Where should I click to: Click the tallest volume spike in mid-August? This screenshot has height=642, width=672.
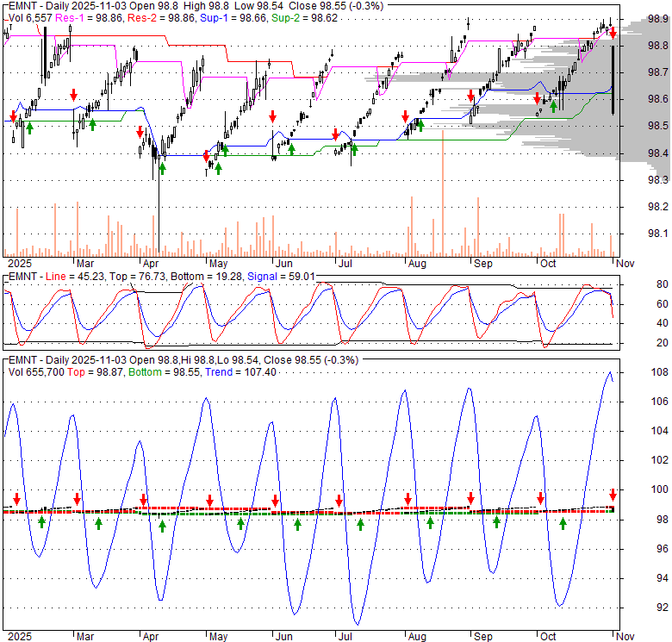tap(442, 194)
